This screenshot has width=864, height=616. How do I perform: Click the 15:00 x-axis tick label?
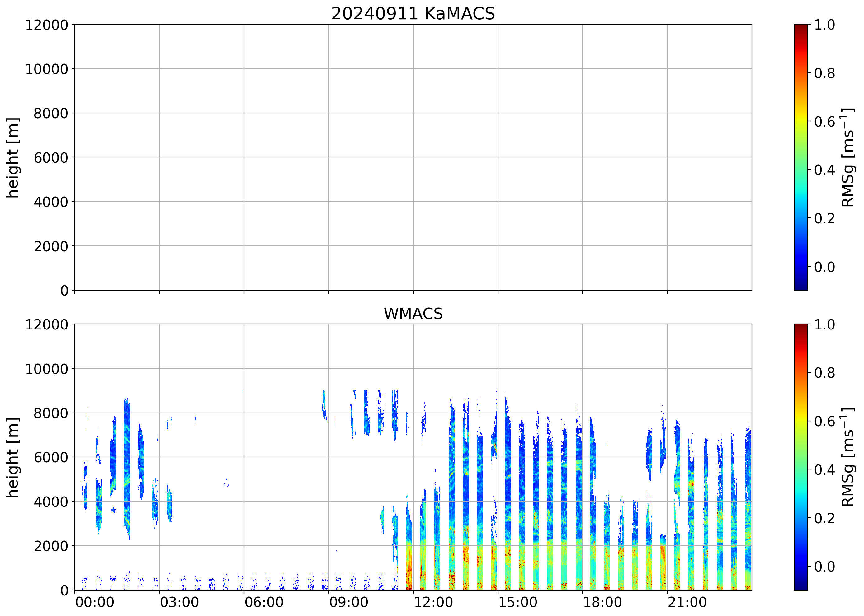pos(518,602)
